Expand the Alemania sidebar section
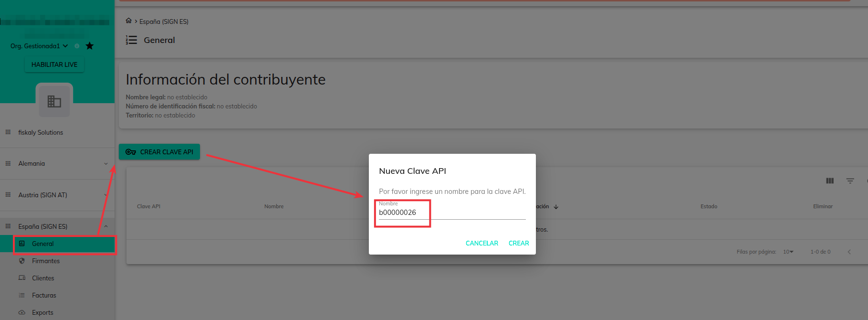This screenshot has width=868, height=320. click(105, 164)
